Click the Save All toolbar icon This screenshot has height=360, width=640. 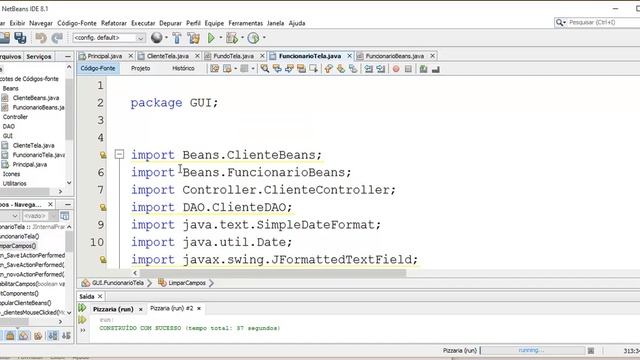click(x=20, y=38)
